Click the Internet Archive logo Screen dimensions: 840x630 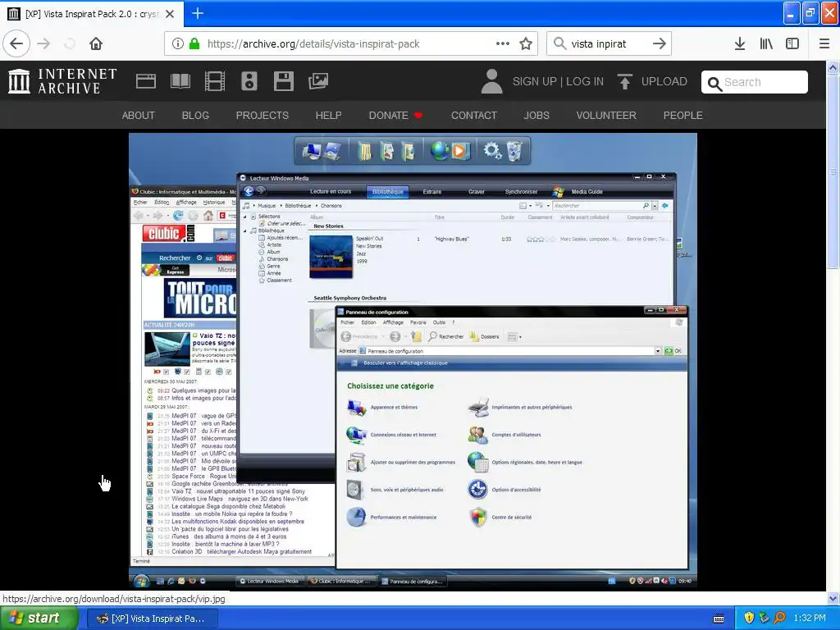62,81
